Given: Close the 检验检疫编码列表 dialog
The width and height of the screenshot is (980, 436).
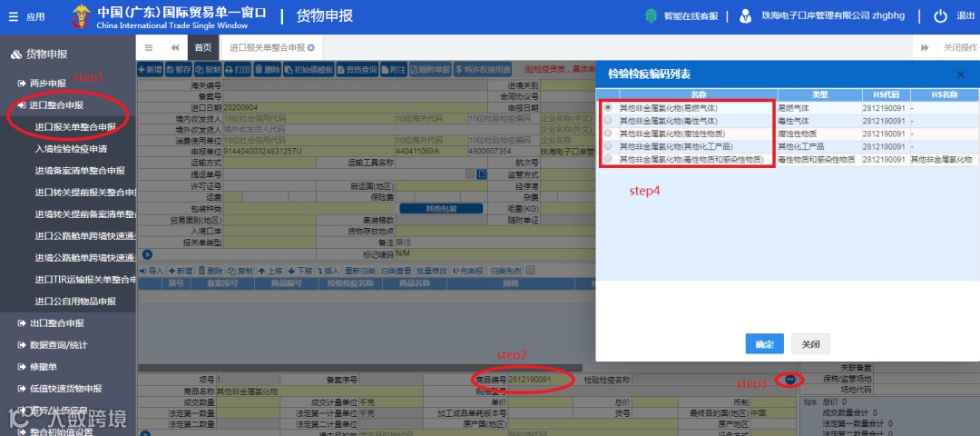Looking at the screenshot, I should [x=961, y=74].
